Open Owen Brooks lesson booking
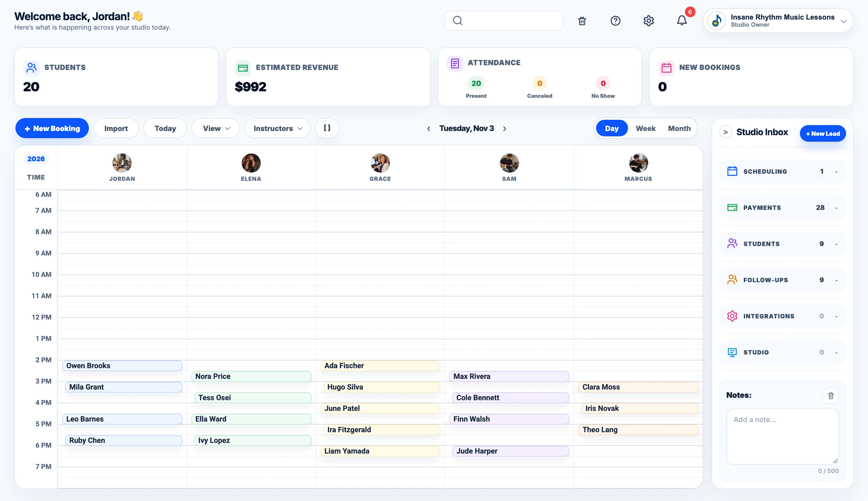The width and height of the screenshot is (868, 501). (122, 366)
